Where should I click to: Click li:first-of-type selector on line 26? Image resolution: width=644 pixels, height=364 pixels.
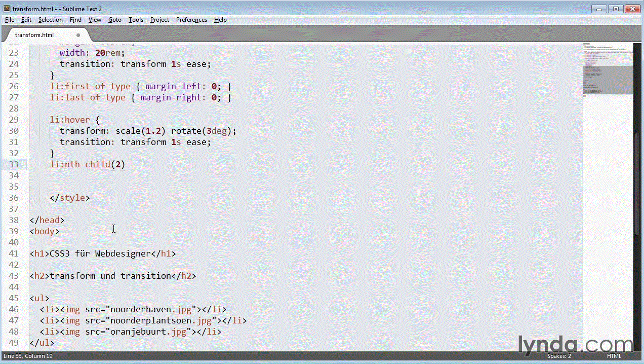(90, 86)
